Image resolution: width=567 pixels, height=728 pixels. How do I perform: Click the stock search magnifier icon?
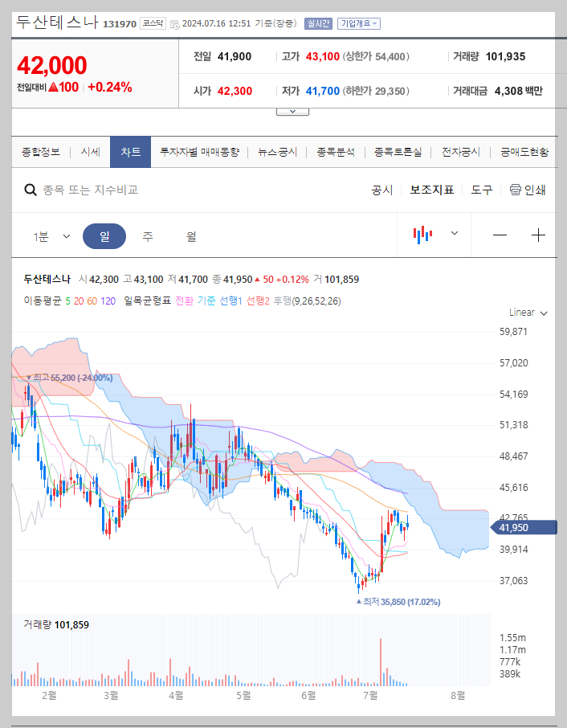click(x=31, y=190)
